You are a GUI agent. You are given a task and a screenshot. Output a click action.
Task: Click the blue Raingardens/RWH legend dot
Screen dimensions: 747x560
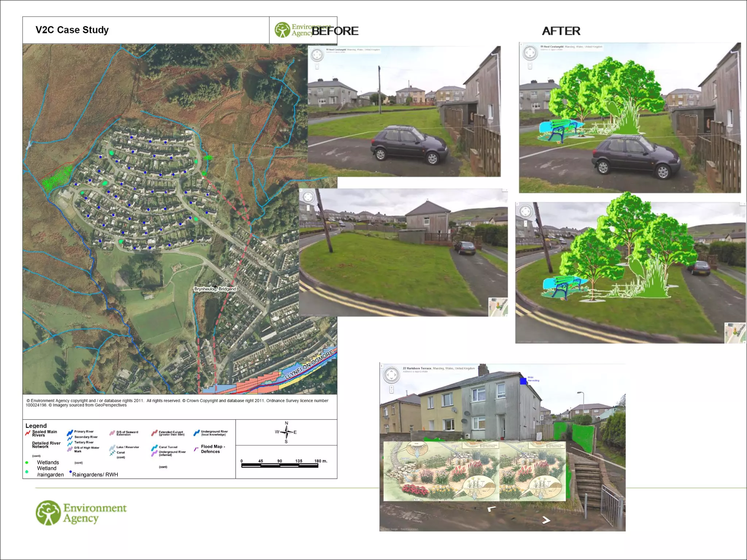(70, 472)
